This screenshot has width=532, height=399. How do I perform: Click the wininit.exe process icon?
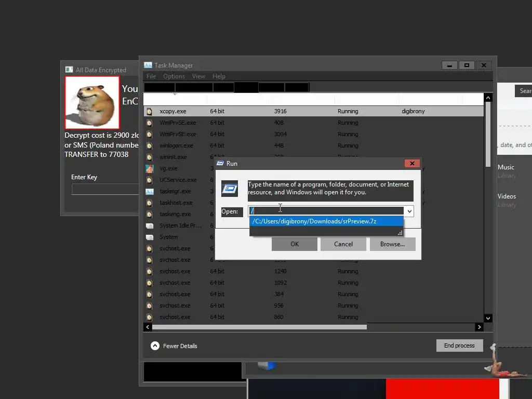[x=149, y=157]
